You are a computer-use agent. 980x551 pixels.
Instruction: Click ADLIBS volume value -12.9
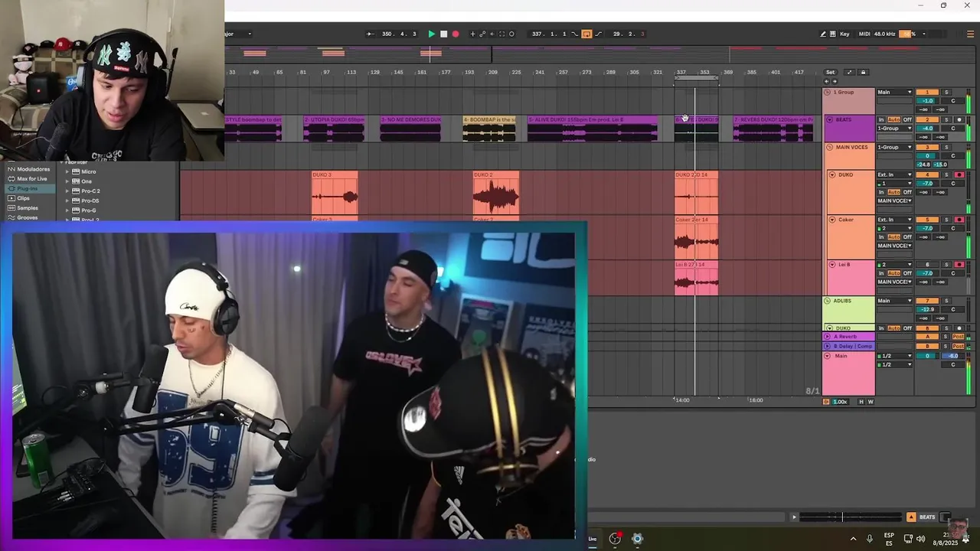927,309
